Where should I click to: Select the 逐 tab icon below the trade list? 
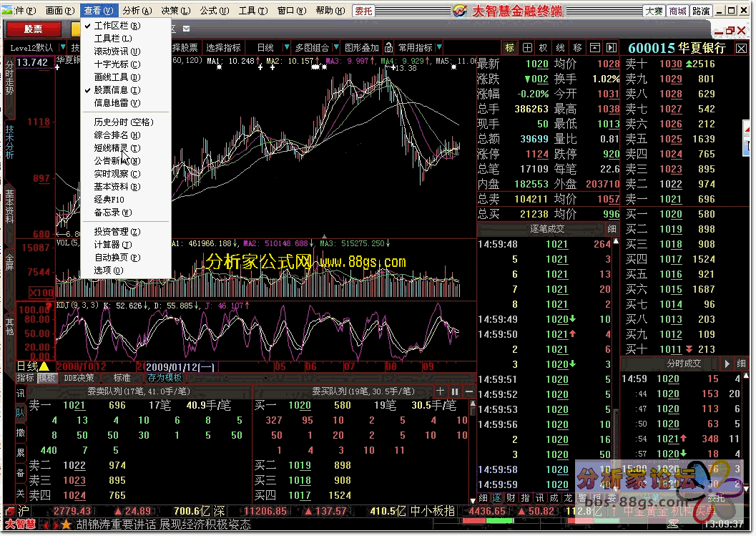[x=497, y=498]
